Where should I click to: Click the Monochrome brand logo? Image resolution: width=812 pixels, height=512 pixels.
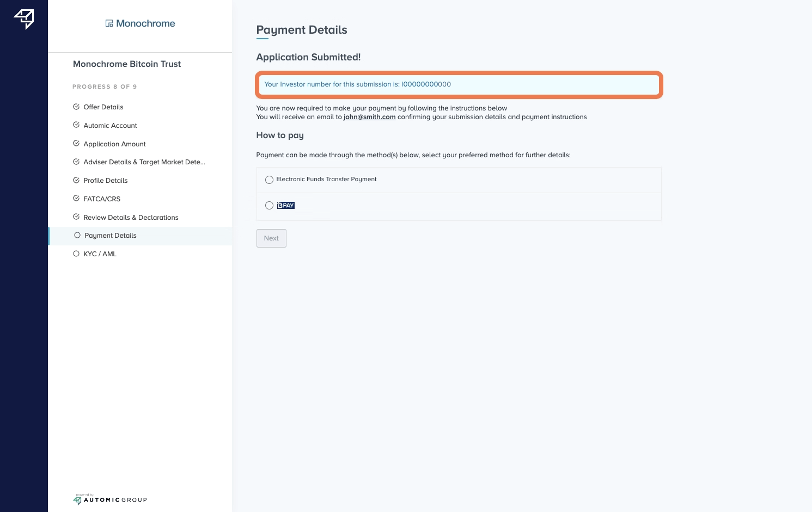140,23
